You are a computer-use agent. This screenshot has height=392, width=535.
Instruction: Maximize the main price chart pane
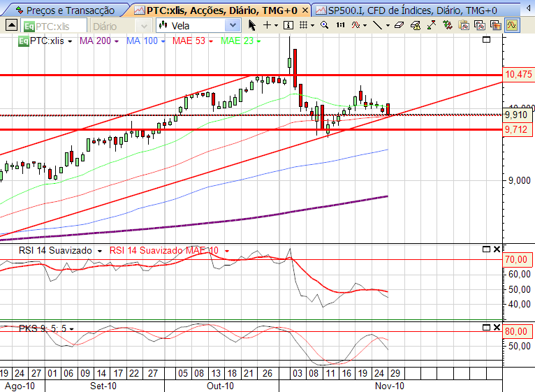(487, 40)
